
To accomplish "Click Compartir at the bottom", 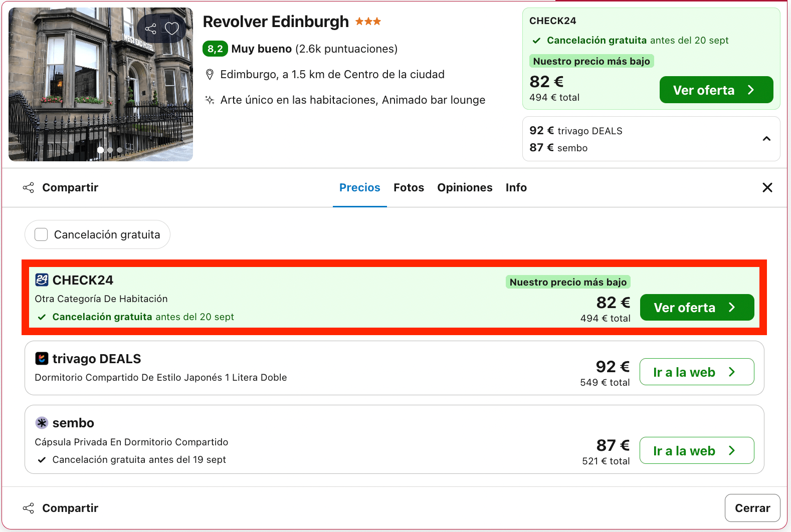I will 60,508.
